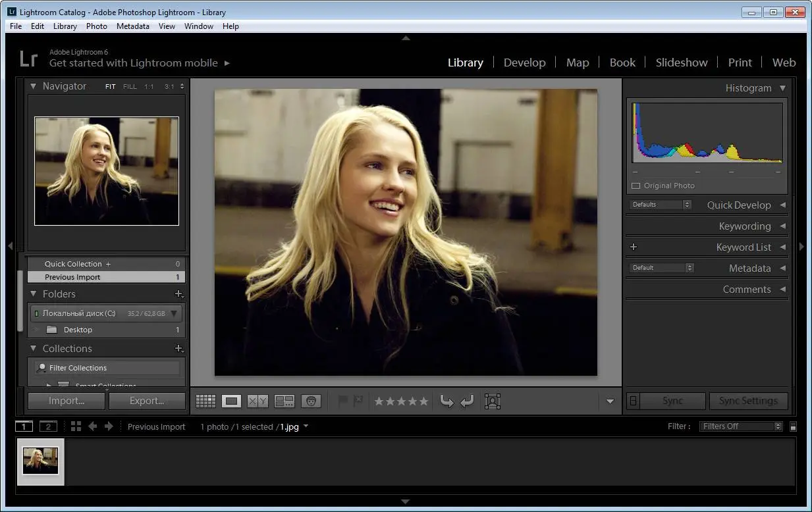Open second window display button 2
This screenshot has height=512, width=812.
48,426
